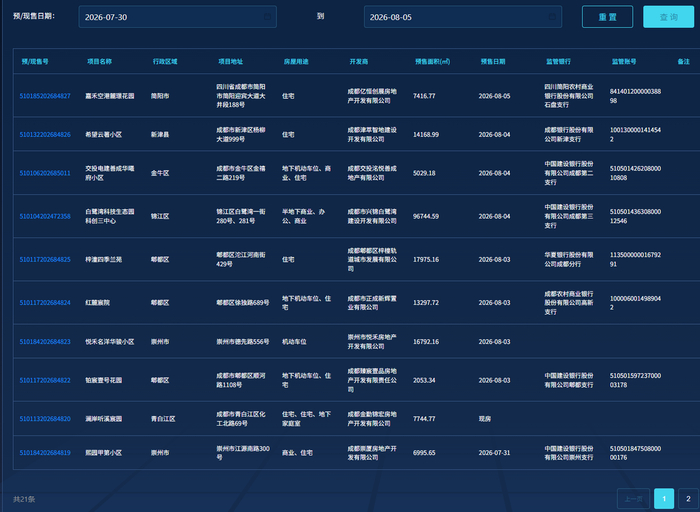Open presale number 510117202684822
The height and width of the screenshot is (512, 700).
[x=45, y=380]
